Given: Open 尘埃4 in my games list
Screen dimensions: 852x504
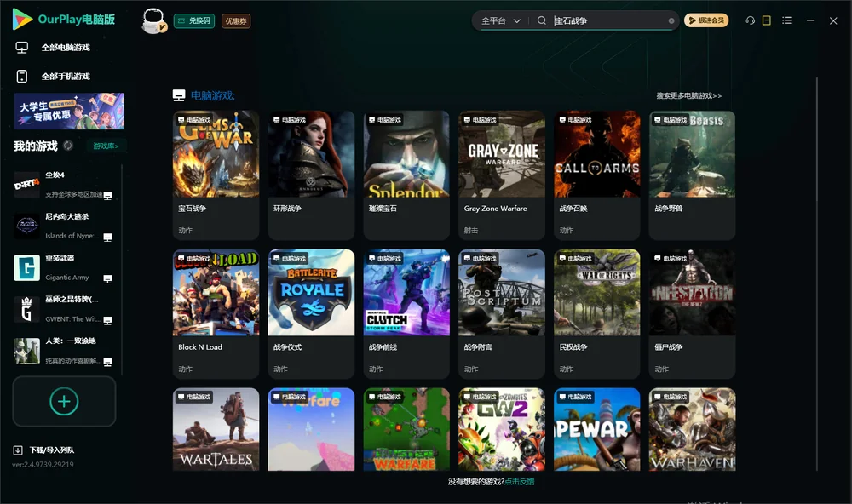Looking at the screenshot, I should [64, 185].
